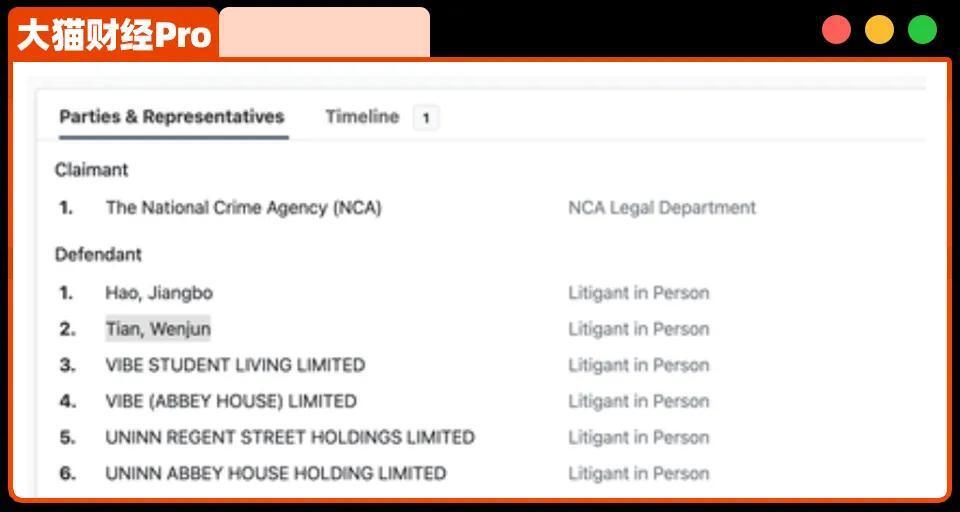Click the Defendant section heading

tap(98, 254)
